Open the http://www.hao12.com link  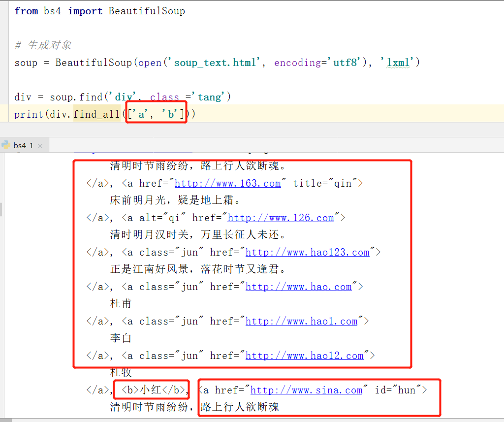304,356
